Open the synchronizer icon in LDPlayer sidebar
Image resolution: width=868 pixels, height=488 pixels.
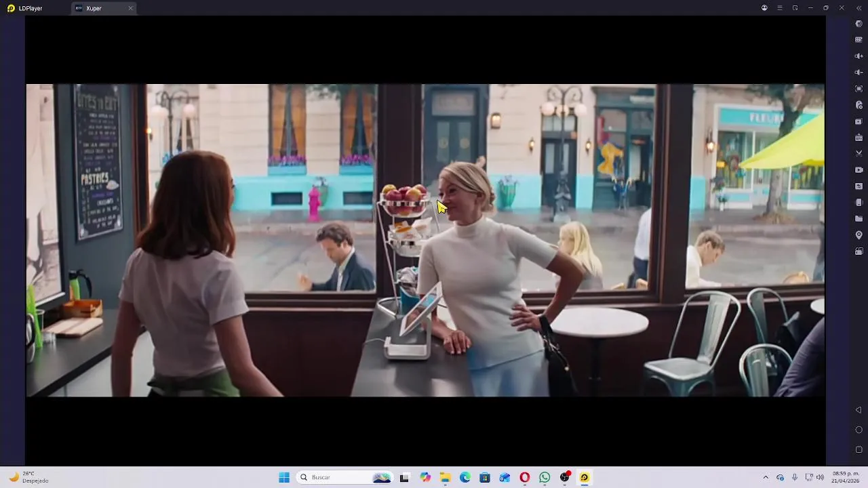(859, 186)
